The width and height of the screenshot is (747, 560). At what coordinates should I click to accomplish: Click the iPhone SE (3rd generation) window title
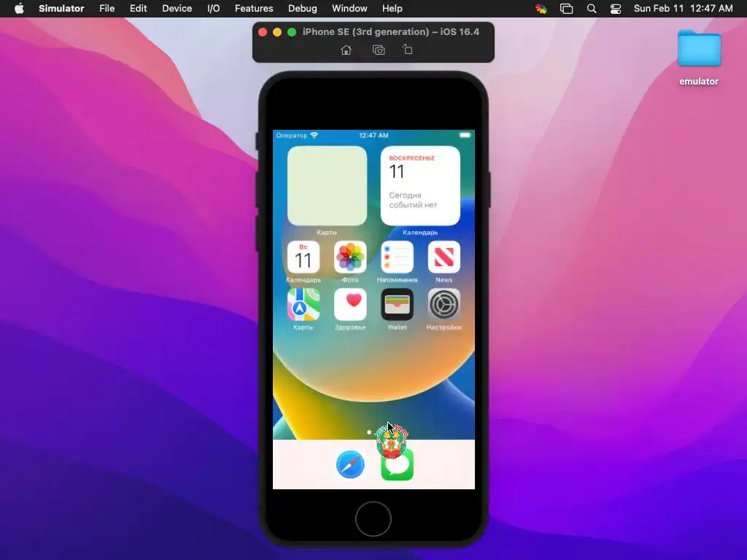point(391,32)
